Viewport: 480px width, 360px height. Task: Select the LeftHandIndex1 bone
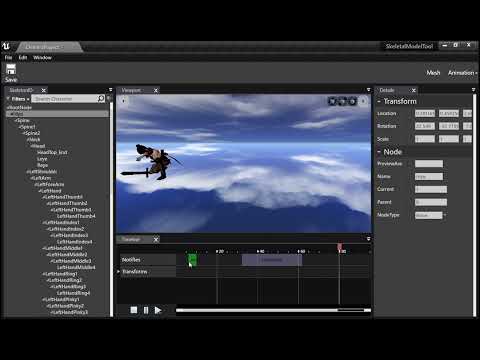click(x=62, y=222)
